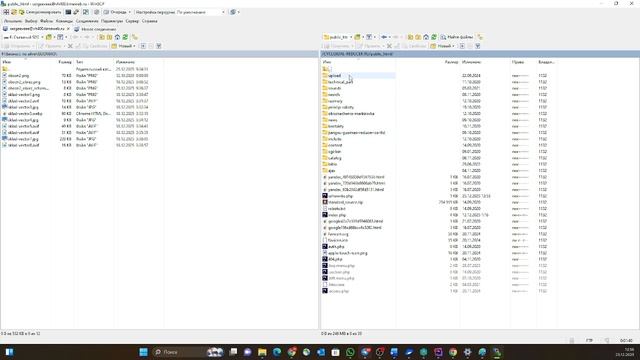The height and width of the screenshot is (360, 640).
Task: Refresh the local panel listing
Action: point(125,37)
